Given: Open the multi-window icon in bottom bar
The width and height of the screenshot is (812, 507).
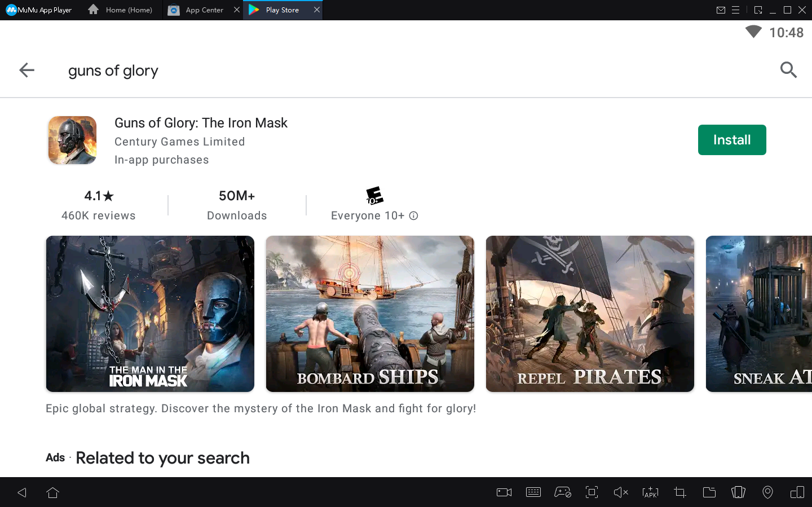Looking at the screenshot, I should tap(797, 492).
